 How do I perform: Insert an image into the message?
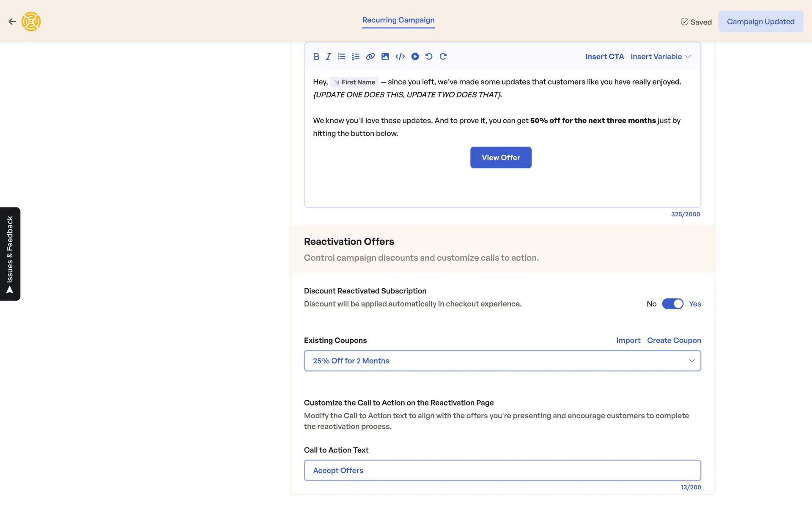385,56
